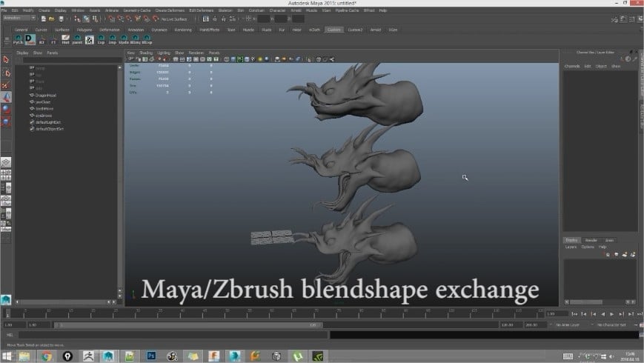Select the Lasso tool in toolbox
The height and width of the screenshot is (363, 644).
point(6,73)
